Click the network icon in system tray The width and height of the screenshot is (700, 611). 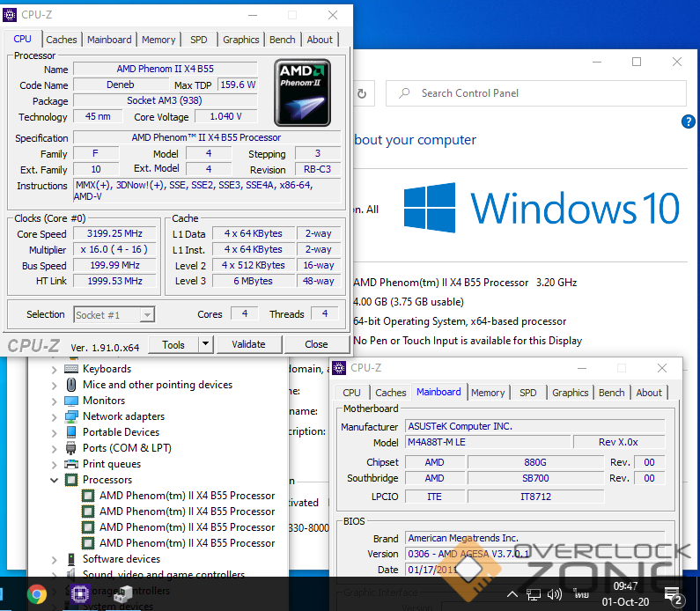[532, 594]
